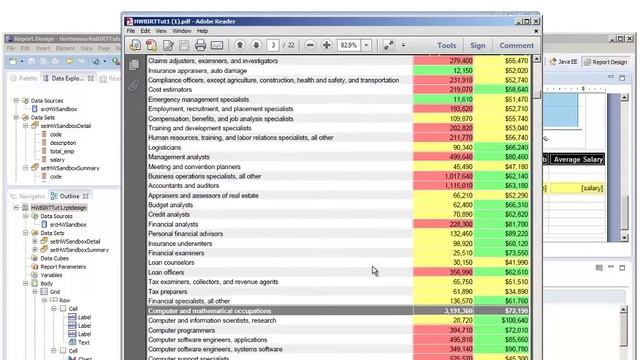
Task: Open the Comment pane
Action: [x=516, y=45]
